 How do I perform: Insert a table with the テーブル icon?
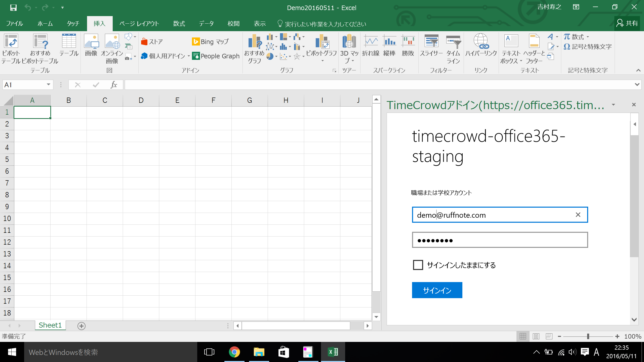click(x=69, y=45)
